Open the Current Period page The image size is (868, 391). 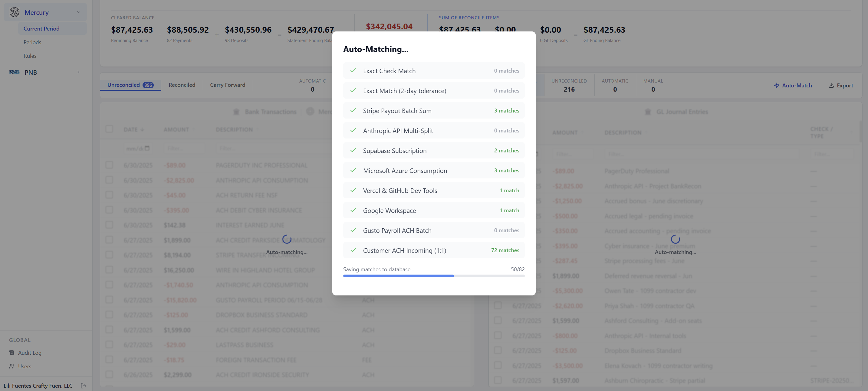pyautogui.click(x=53, y=29)
